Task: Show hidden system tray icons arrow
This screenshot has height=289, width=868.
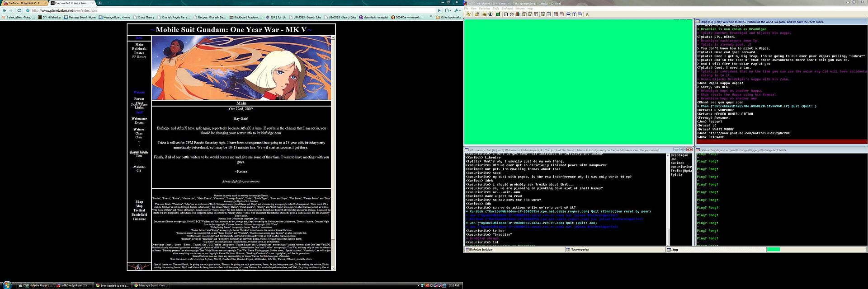Action: click(419, 285)
